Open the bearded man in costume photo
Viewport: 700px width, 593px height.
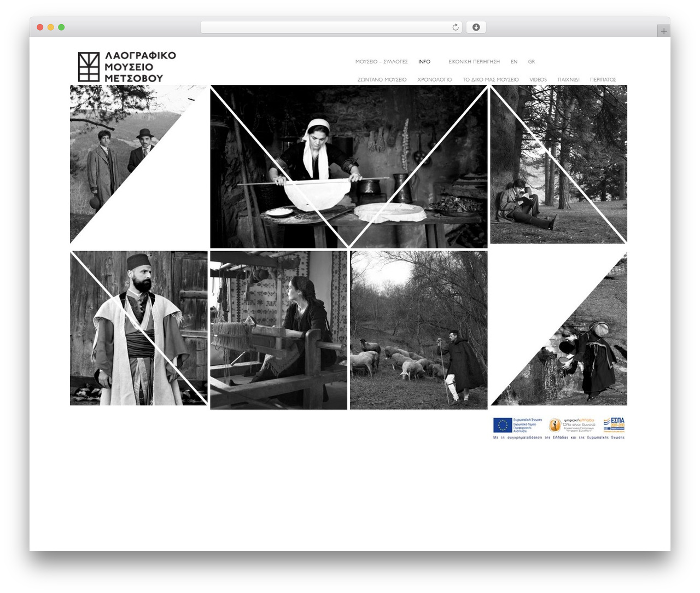[x=139, y=328]
